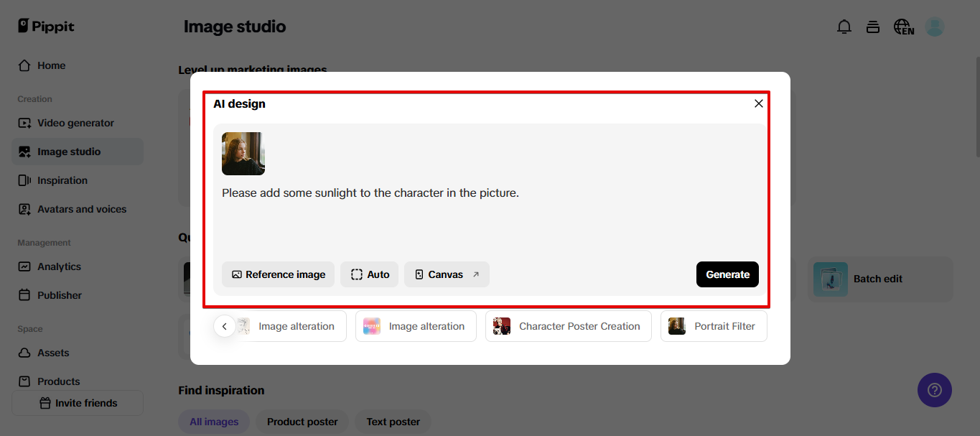Click the uploaded character image thumbnail
This screenshot has width=980, height=436.
click(243, 152)
